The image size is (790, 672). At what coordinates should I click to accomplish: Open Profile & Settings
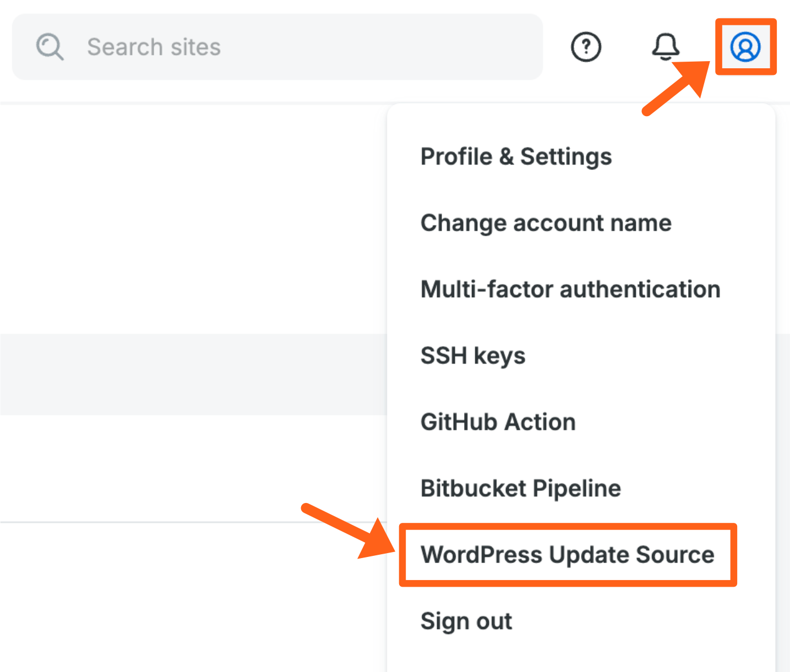pyautogui.click(x=516, y=157)
